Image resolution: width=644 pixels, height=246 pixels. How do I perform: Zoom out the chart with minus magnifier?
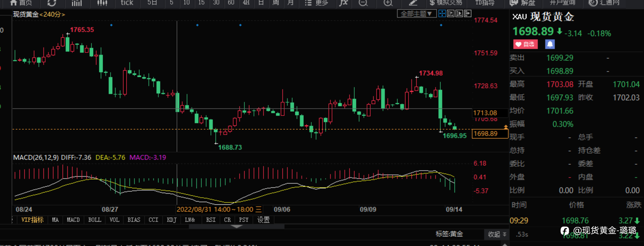tap(363, 3)
